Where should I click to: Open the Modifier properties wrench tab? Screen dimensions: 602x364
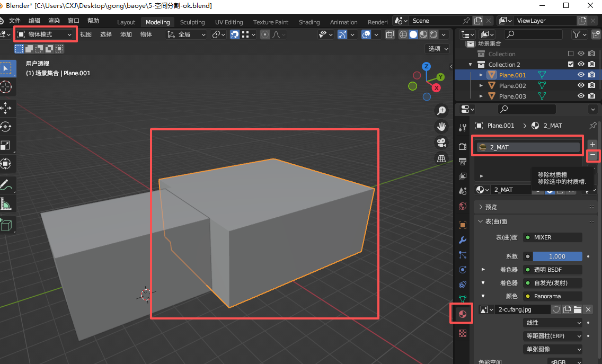[x=463, y=240]
